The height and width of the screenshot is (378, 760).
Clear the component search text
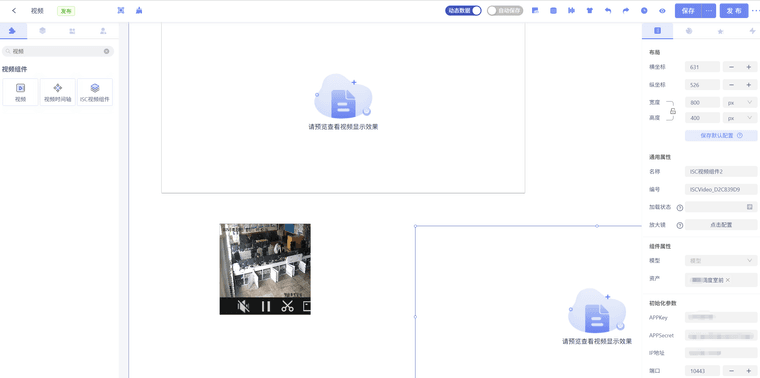107,51
